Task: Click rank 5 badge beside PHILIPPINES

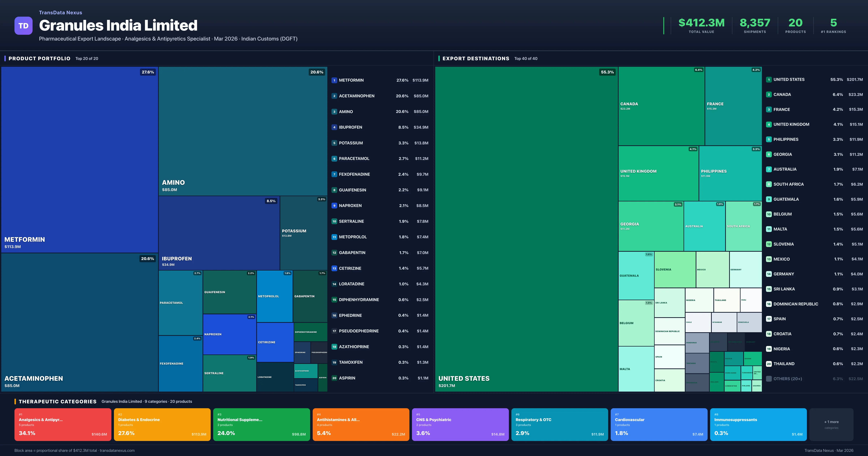Action: (x=769, y=139)
